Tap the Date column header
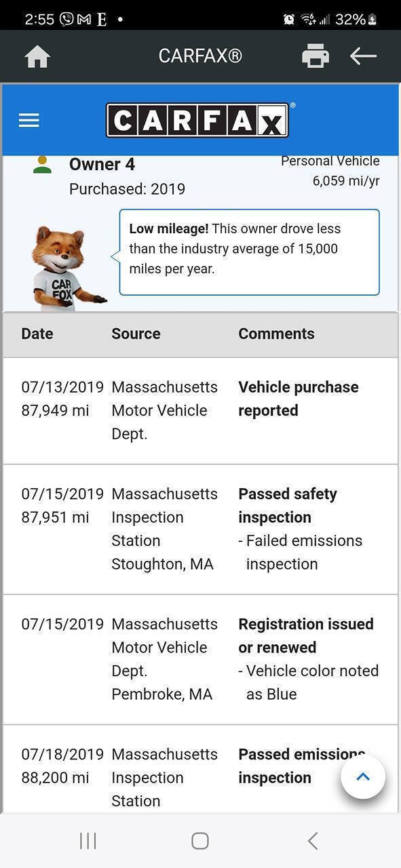 37,334
